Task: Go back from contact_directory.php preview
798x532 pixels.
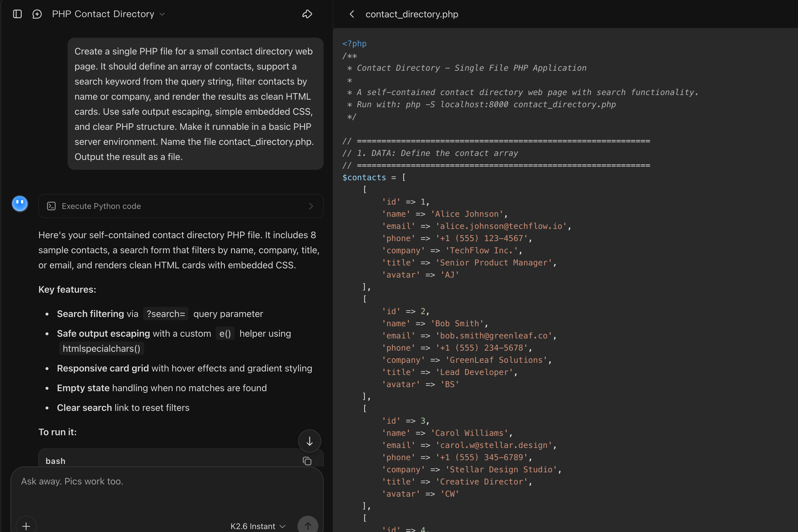Action: tap(352, 14)
